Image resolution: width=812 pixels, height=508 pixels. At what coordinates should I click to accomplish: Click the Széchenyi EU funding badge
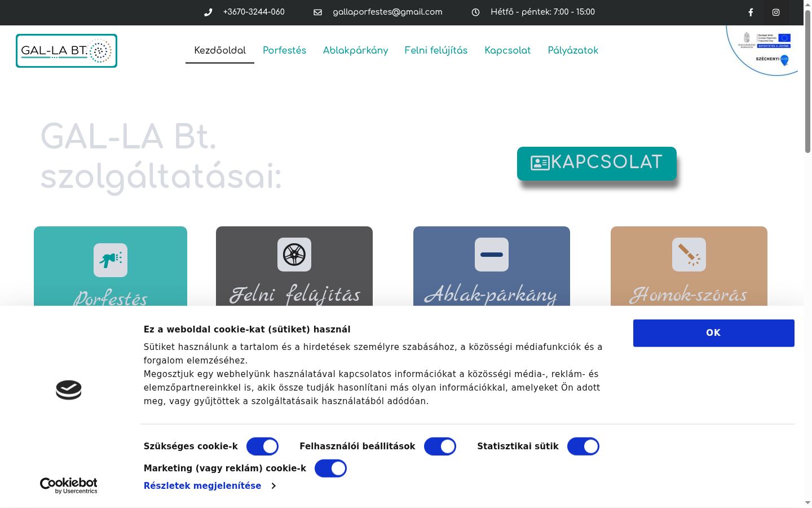click(762, 50)
